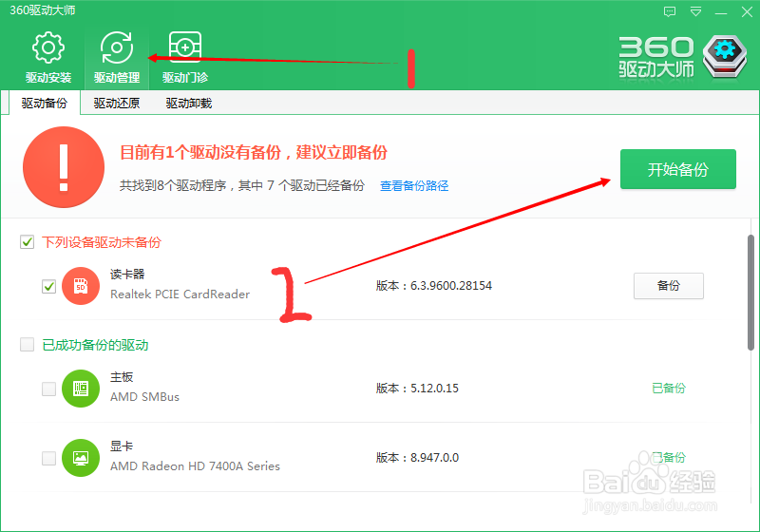Click the 目前有1个驱动没有备份 warning headline

pyautogui.click(x=254, y=153)
